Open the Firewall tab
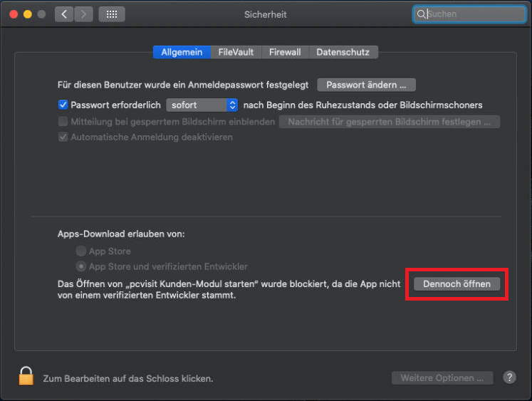The width and height of the screenshot is (532, 401). (x=285, y=52)
